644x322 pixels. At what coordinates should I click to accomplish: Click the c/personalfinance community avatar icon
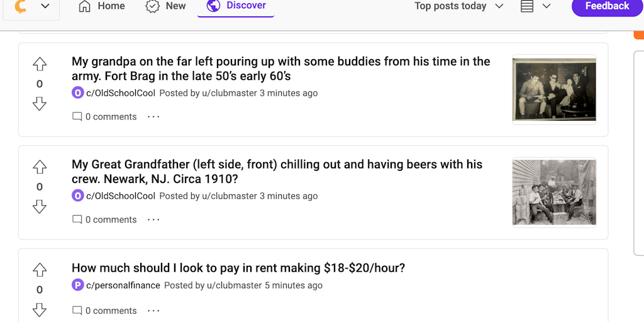tap(77, 285)
